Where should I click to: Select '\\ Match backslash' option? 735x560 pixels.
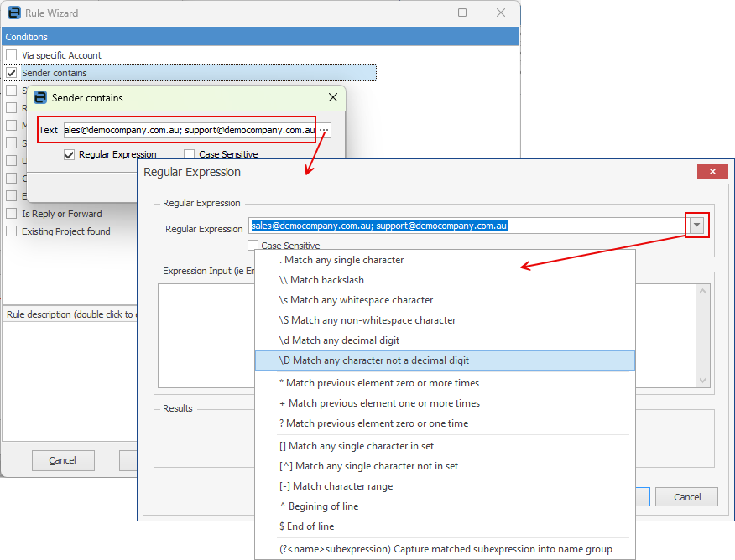pyautogui.click(x=445, y=280)
